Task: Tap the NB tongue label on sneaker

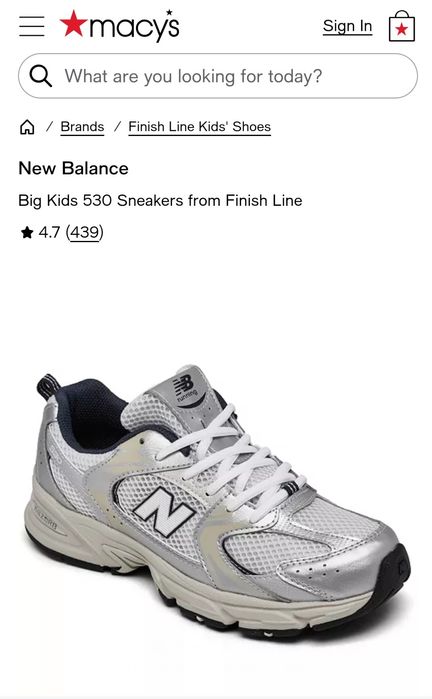Action: coord(187,388)
